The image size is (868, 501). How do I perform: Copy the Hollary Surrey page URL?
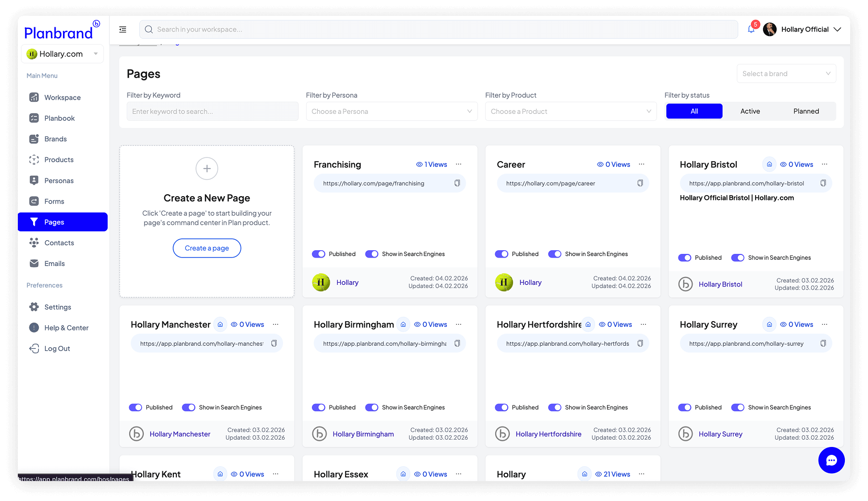click(823, 344)
